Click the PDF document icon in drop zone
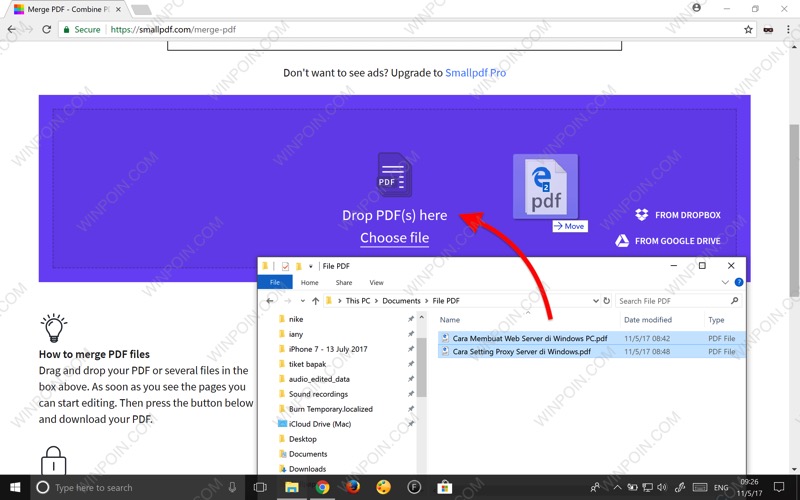Screen dimensions: 800x500 click(x=394, y=174)
